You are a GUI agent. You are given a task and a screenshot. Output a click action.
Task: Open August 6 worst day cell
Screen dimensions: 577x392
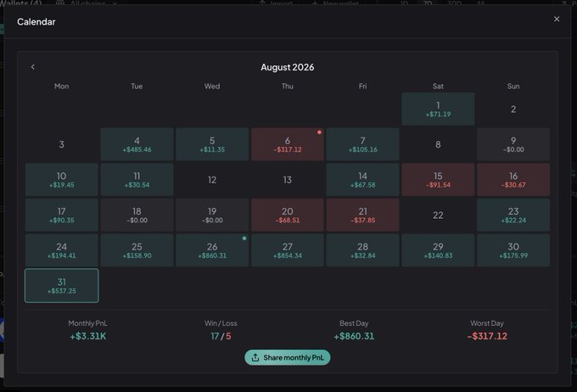point(288,144)
